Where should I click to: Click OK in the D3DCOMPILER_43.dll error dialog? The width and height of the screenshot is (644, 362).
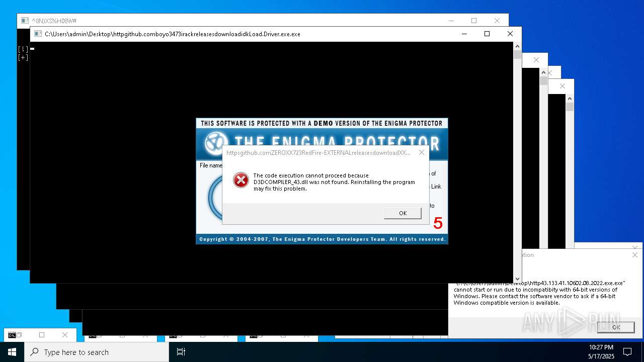pyautogui.click(x=403, y=213)
